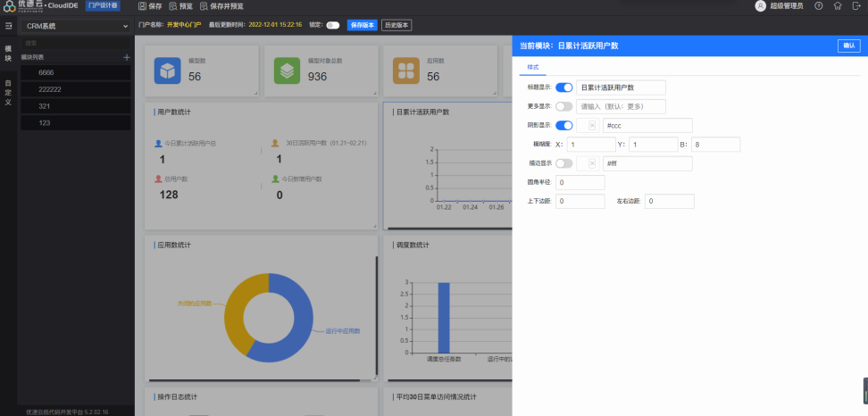
Task: Click the 操作日志统计 card title
Action: pos(178,397)
